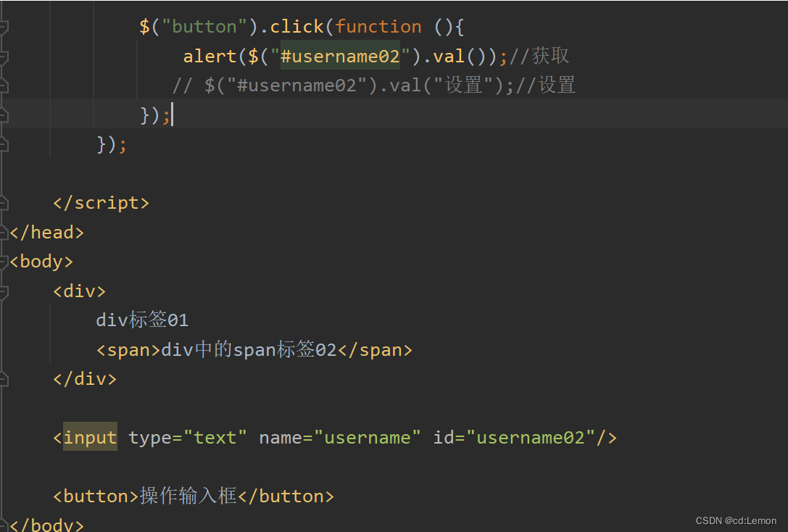Viewport: 788px width, 532px height.
Task: Click the div标签01 text line
Action: 141,320
